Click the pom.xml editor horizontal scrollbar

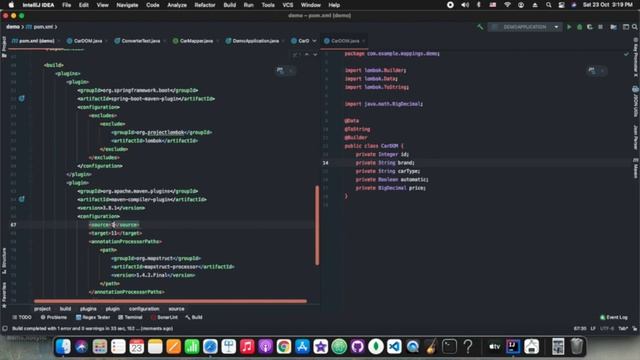(170, 301)
